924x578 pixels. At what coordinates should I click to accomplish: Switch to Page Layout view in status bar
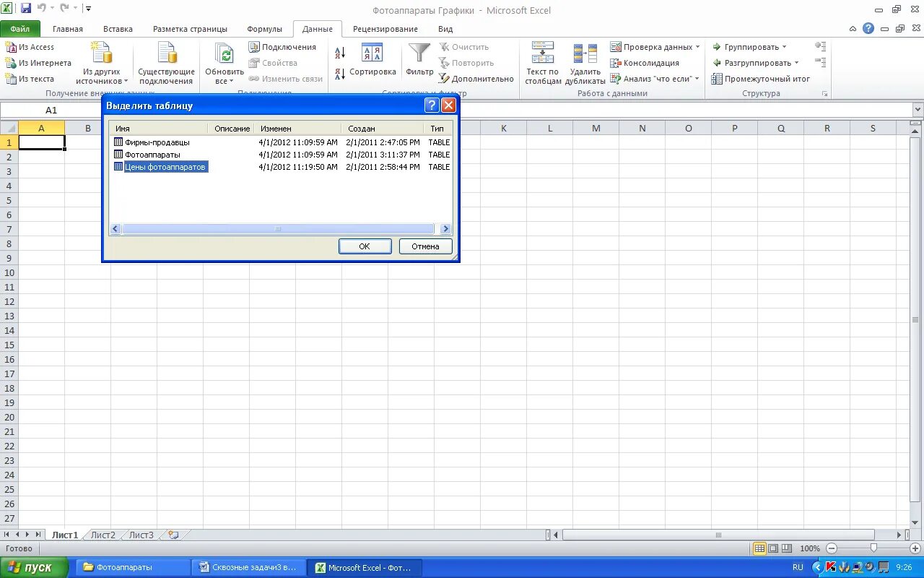pos(773,548)
